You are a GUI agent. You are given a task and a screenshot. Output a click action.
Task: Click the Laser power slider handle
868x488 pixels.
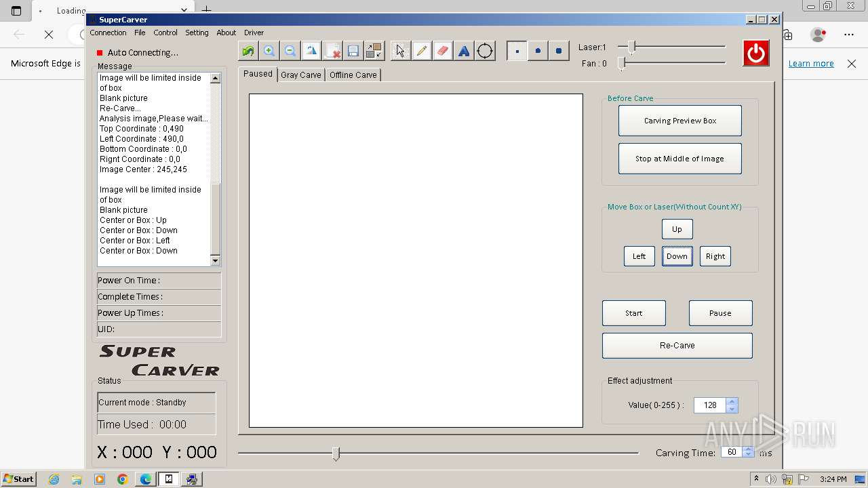632,47
